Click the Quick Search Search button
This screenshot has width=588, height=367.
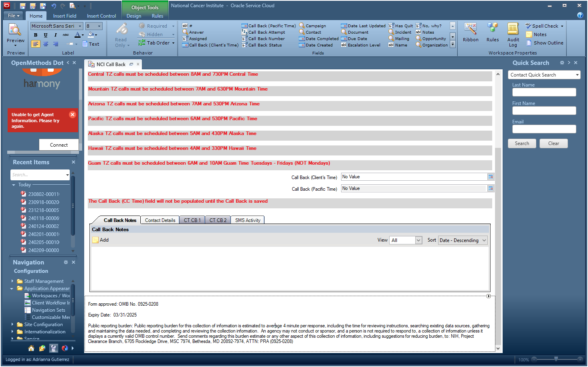522,143
